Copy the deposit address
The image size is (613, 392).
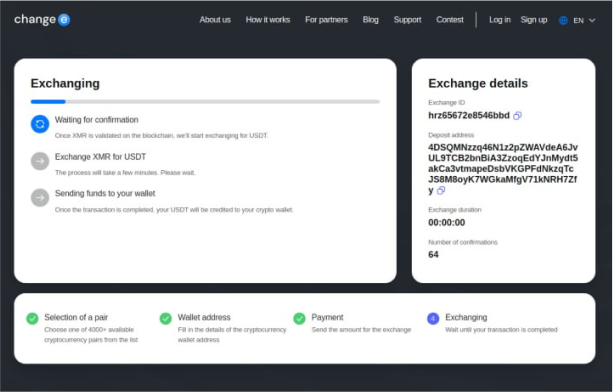[441, 190]
